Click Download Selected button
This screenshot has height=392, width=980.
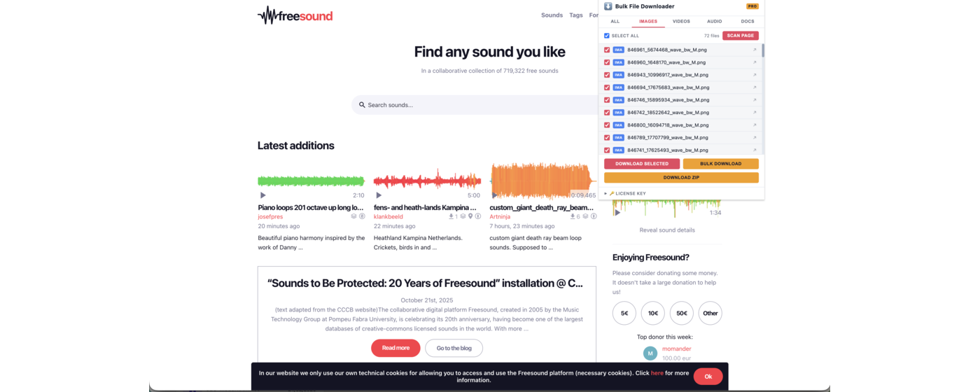(642, 164)
